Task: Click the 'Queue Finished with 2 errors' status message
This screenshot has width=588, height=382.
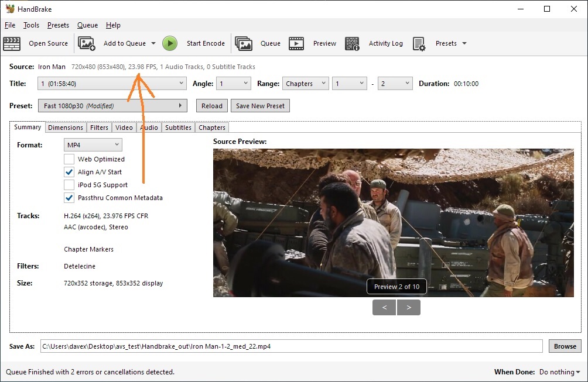Action: coord(90,372)
